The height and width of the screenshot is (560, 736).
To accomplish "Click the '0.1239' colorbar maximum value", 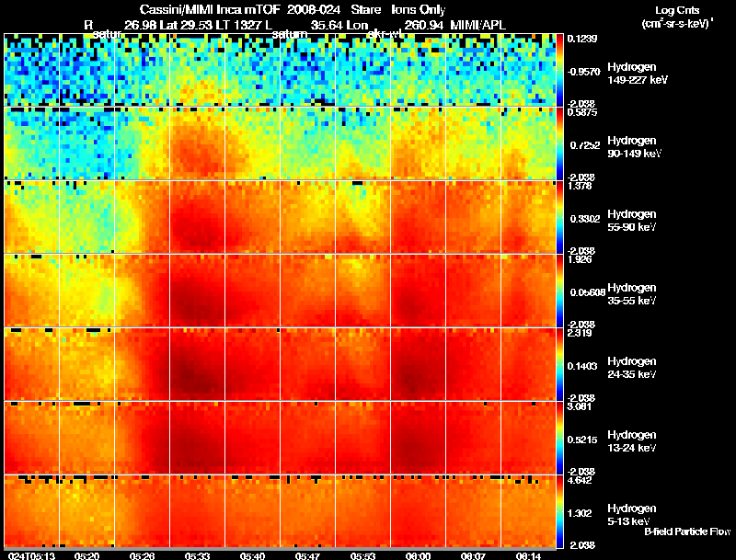I will (x=582, y=39).
